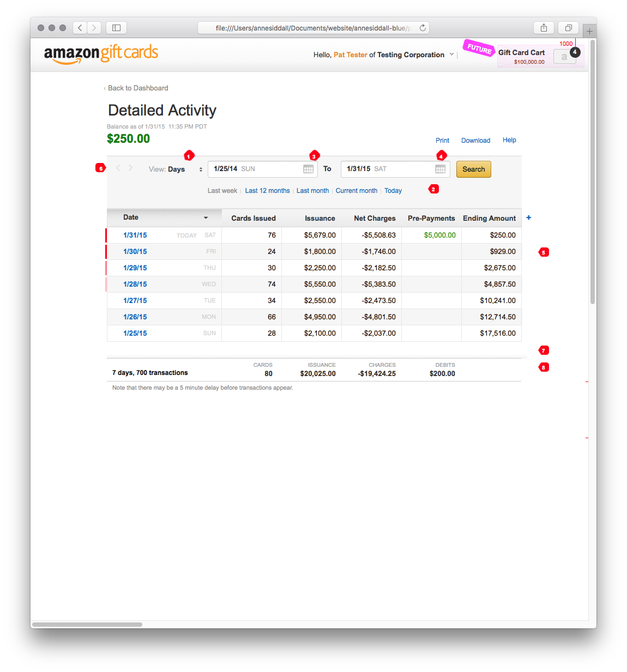The width and height of the screenshot is (627, 672).
Task: Click the $5,000.00 pre-payment value
Action: pos(439,235)
